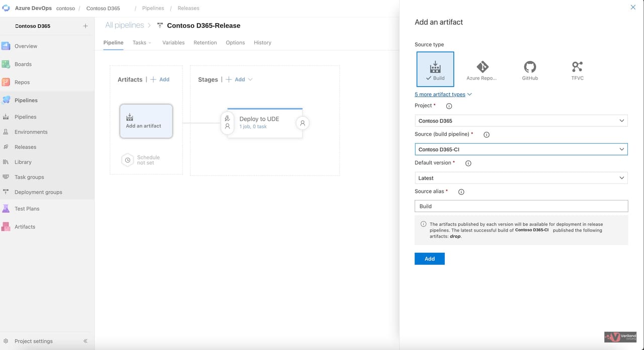The width and height of the screenshot is (644, 350).
Task: Open pre-deployment conditions for Deploy to UDE
Action: coord(227,122)
